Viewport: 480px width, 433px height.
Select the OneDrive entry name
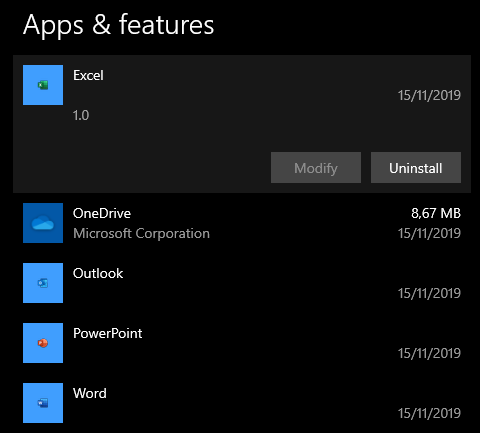coord(102,213)
